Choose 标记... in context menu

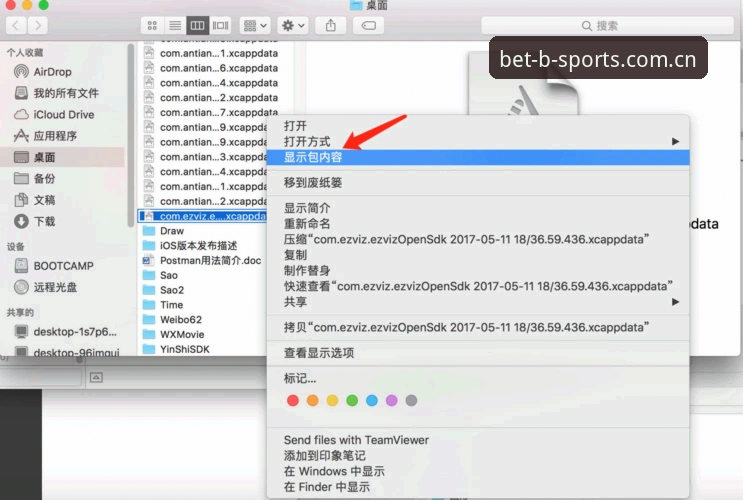point(478,379)
